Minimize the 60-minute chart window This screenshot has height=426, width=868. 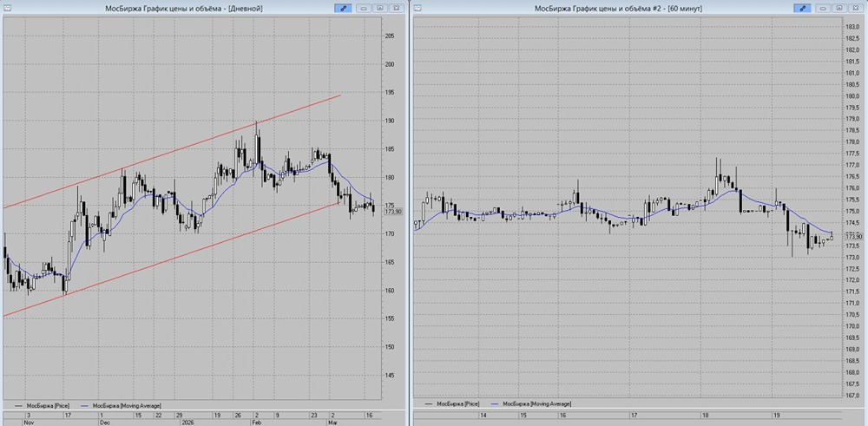pyautogui.click(x=823, y=9)
